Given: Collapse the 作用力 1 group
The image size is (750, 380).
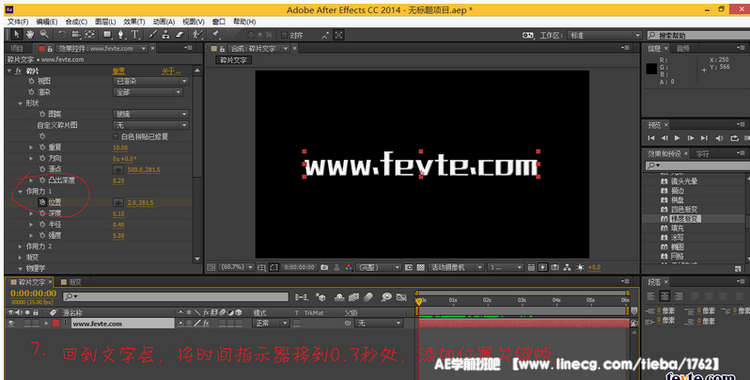Looking at the screenshot, I should (20, 191).
